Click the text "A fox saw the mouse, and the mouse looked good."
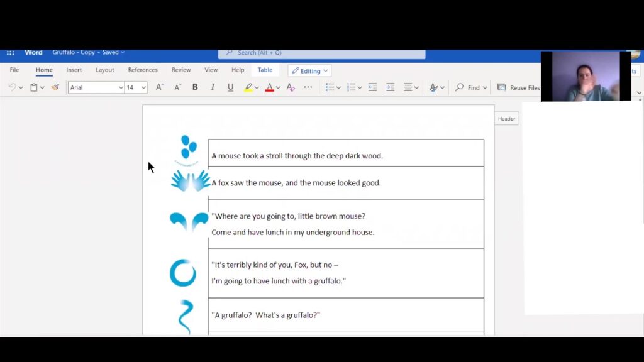Screen dimensions: 644x362 tap(296, 183)
